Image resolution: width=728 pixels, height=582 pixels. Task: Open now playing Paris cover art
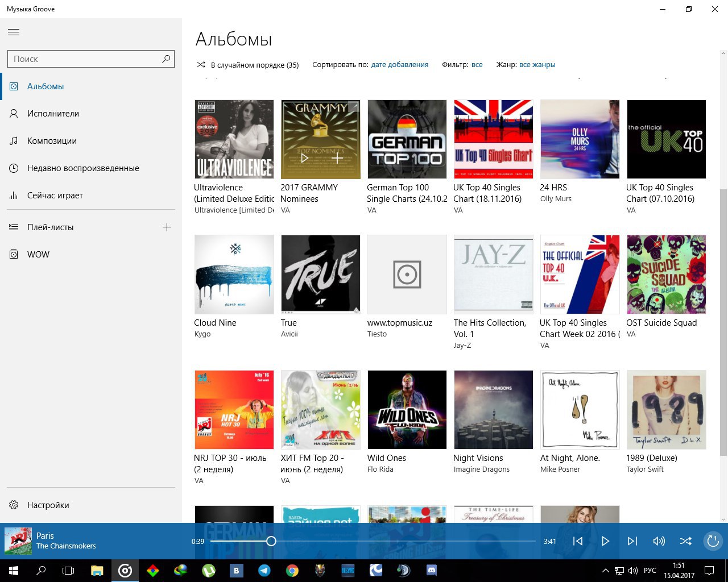(x=18, y=541)
